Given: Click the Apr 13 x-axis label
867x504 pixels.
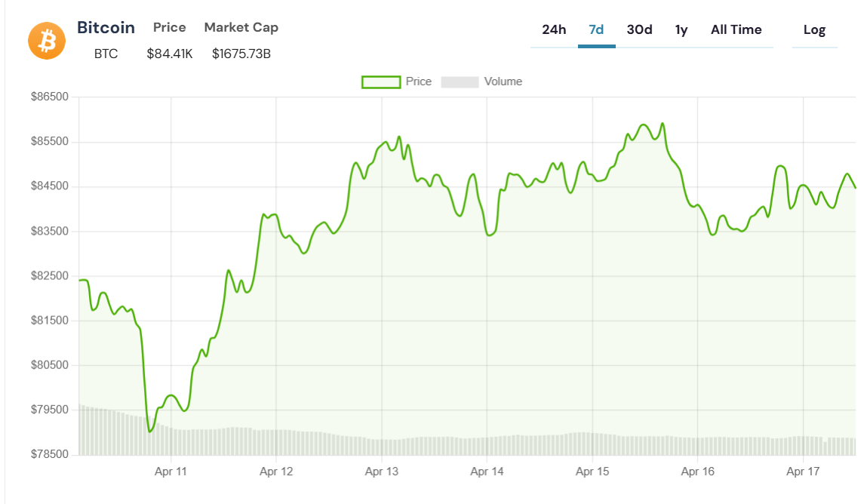Looking at the screenshot, I should tap(382, 472).
